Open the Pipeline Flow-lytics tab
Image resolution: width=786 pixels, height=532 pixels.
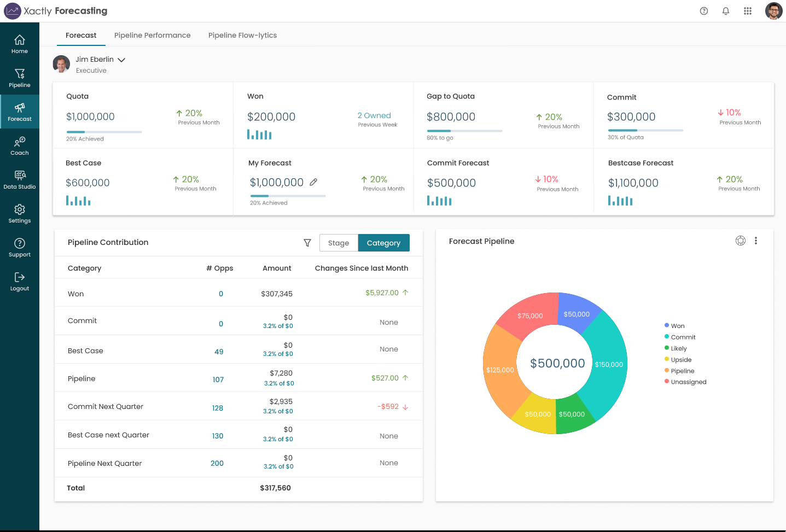click(x=242, y=35)
